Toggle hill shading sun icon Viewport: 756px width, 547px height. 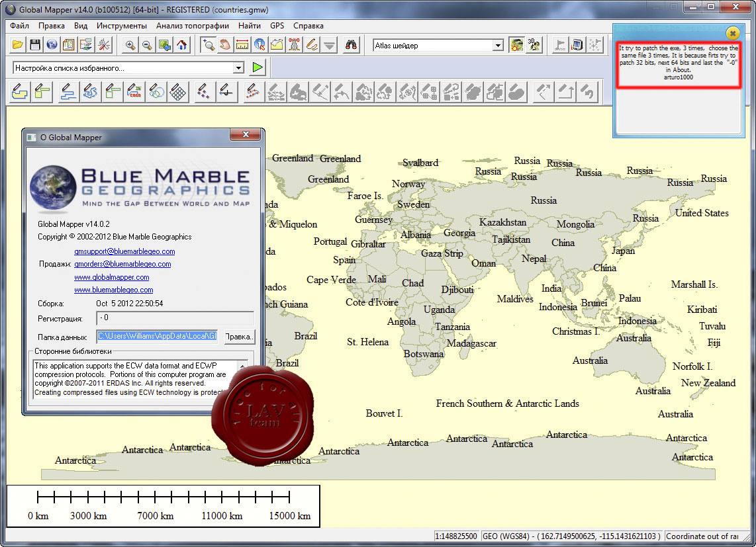(x=516, y=45)
